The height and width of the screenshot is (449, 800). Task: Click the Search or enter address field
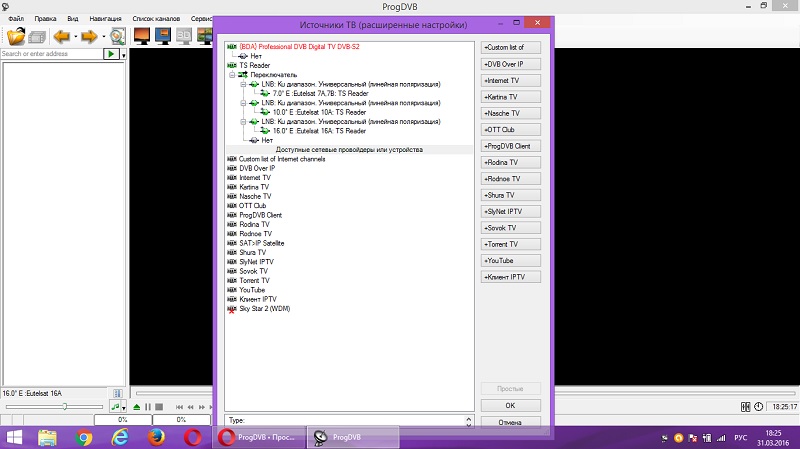[x=50, y=54]
